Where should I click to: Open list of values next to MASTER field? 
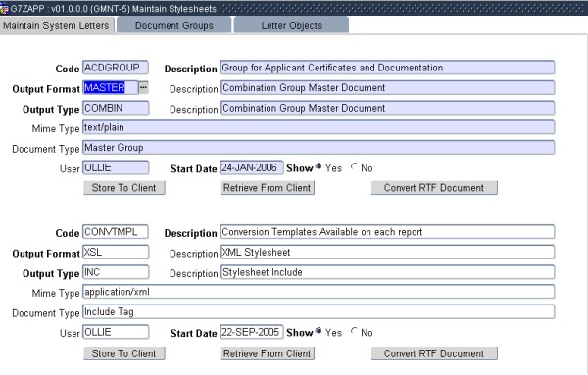pyautogui.click(x=143, y=88)
